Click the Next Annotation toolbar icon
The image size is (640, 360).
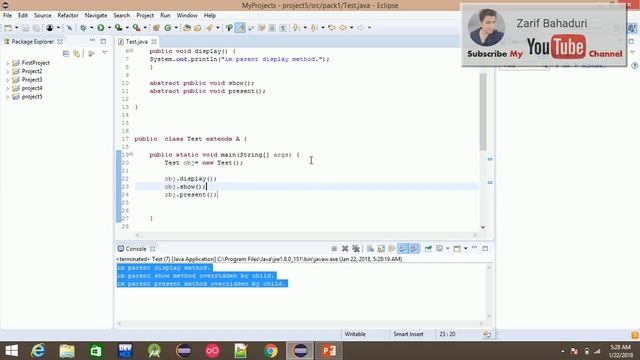(296, 28)
